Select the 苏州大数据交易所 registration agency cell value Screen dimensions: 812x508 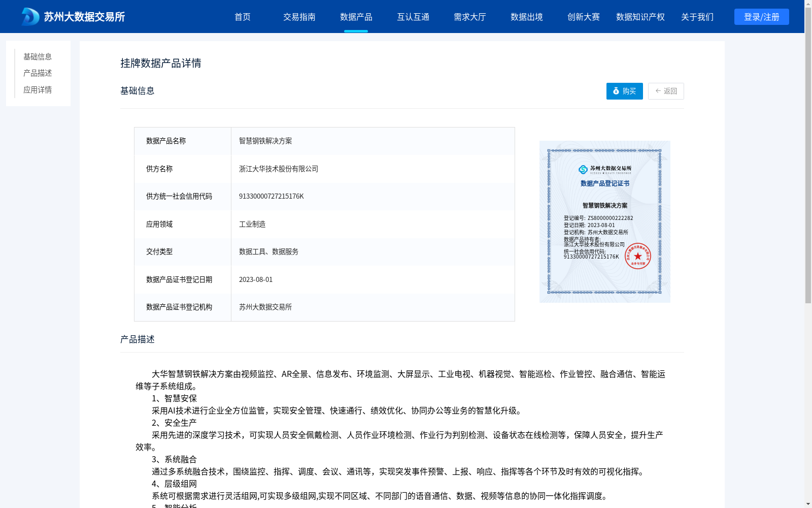(373, 307)
